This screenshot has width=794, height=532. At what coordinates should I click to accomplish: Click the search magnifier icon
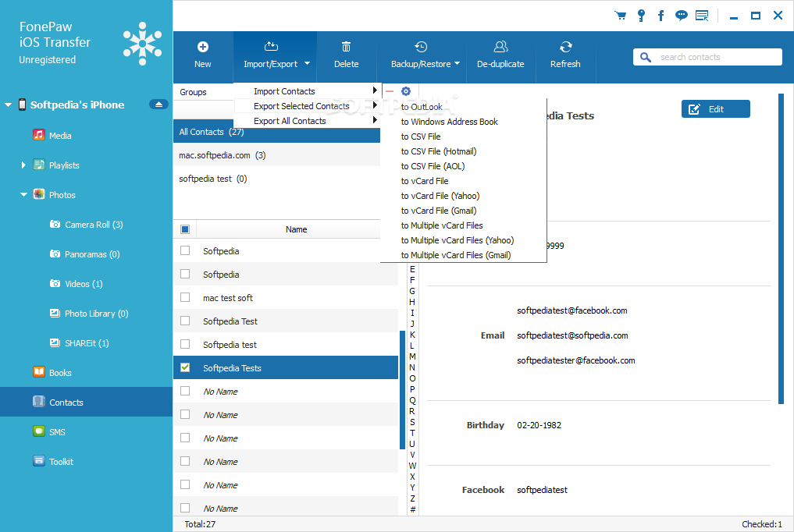(645, 57)
